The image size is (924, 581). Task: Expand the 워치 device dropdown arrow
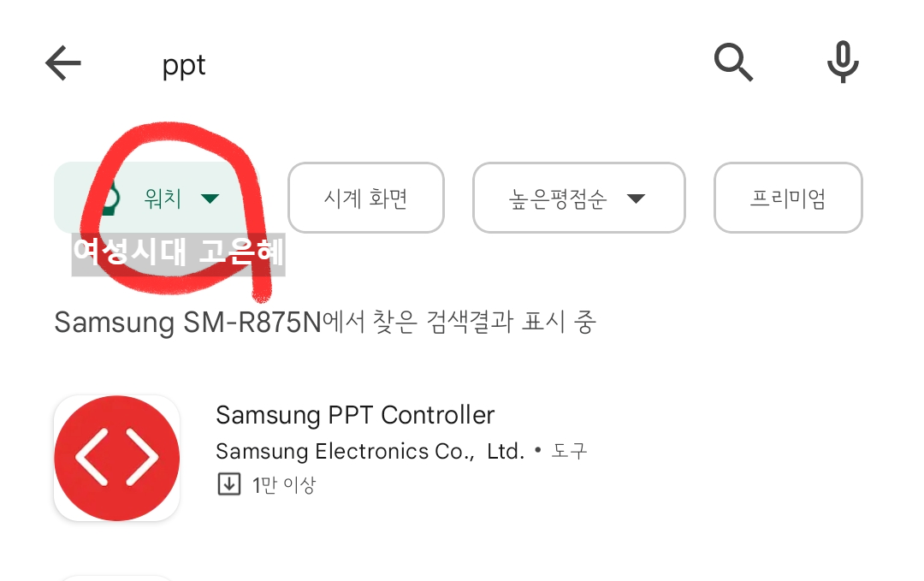pyautogui.click(x=210, y=199)
